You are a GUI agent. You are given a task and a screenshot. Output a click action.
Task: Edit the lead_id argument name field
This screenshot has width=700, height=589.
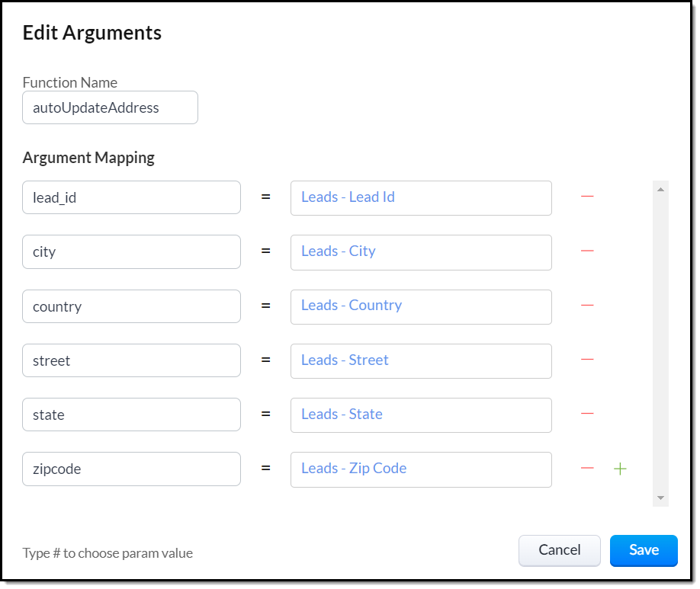(x=131, y=197)
